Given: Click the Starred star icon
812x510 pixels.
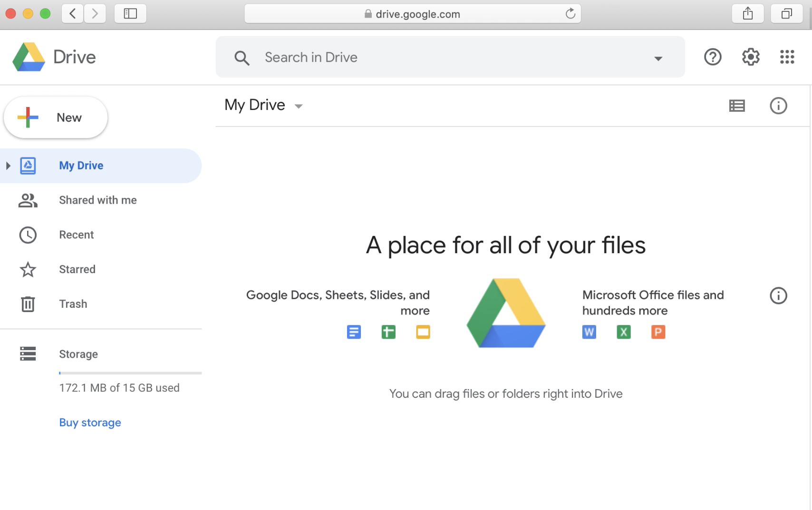Looking at the screenshot, I should coord(28,270).
